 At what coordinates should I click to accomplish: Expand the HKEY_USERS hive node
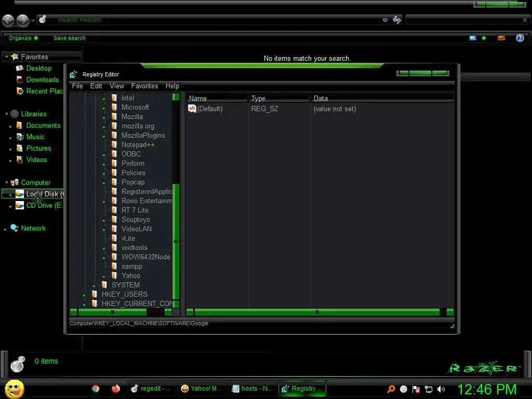84,295
